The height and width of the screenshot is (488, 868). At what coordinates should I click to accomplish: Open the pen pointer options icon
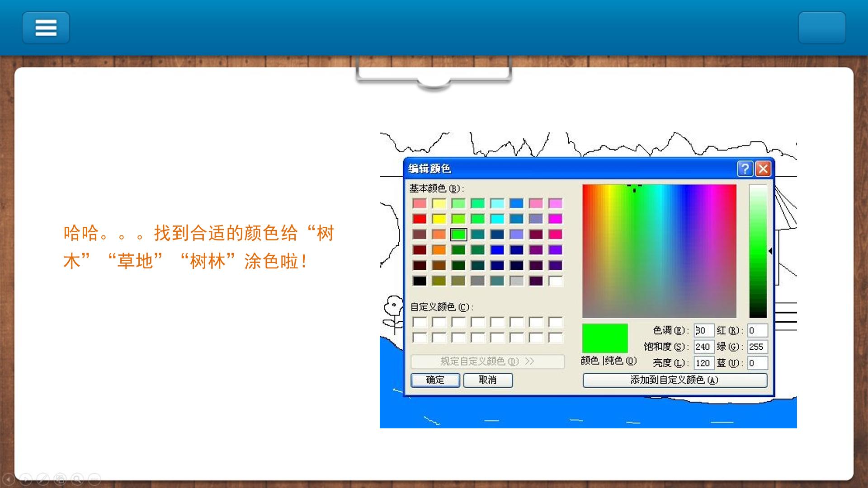[43, 479]
